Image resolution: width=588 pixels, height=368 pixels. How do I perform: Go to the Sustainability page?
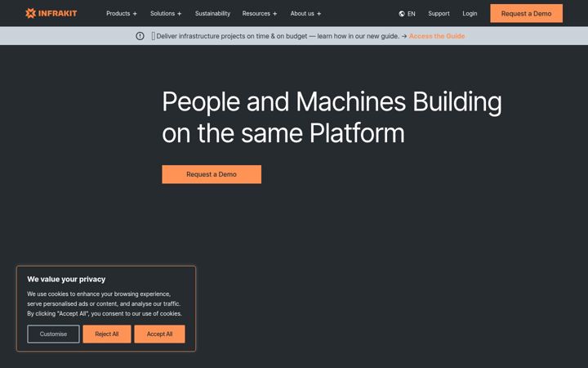pos(212,14)
